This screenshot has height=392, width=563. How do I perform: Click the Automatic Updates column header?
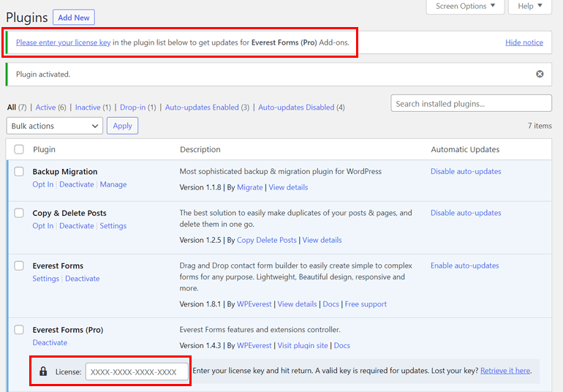[465, 149]
